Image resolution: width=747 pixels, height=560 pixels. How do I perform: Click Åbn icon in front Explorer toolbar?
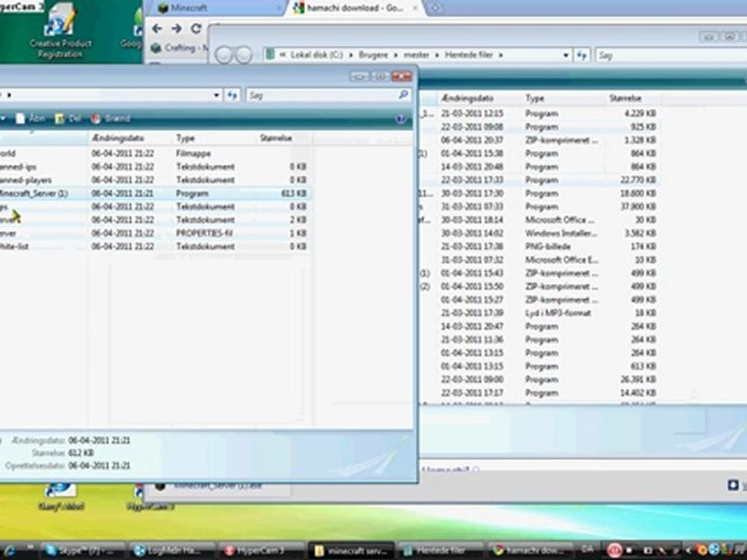tap(20, 118)
